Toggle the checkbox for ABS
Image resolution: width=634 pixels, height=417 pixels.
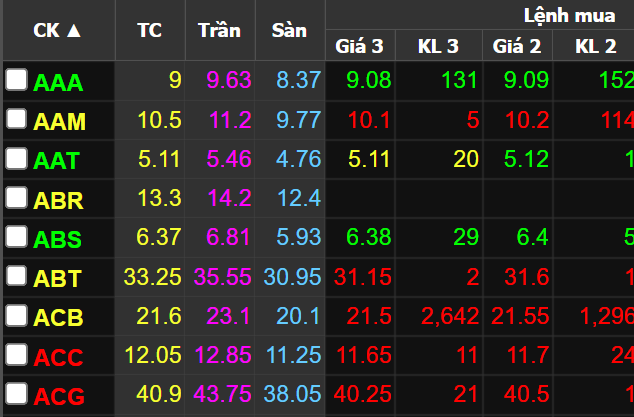(x=16, y=237)
